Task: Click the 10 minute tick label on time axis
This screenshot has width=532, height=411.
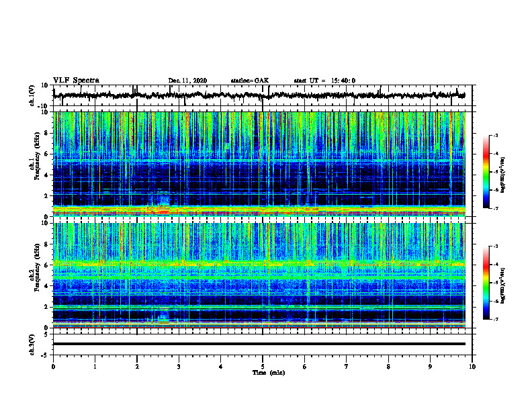Action: click(472, 367)
